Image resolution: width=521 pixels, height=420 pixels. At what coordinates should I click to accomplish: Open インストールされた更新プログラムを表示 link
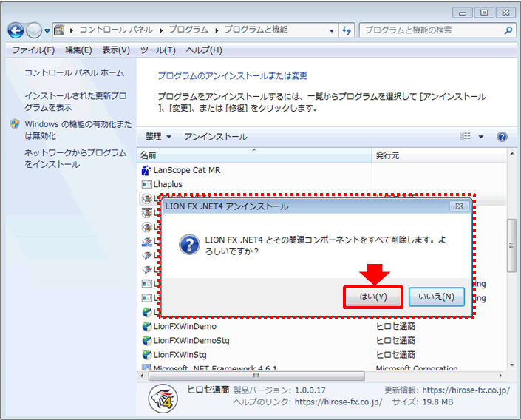pos(75,101)
